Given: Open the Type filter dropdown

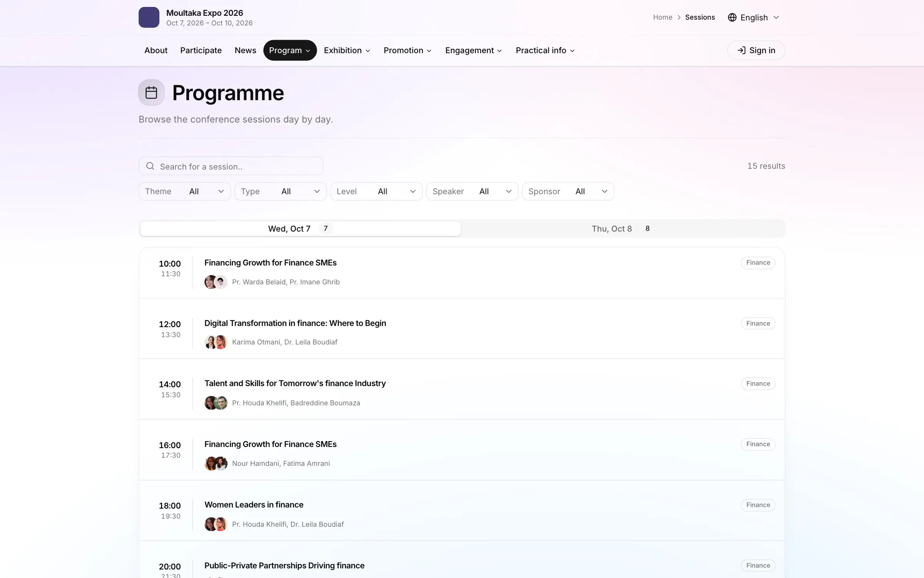Looking at the screenshot, I should pos(281,191).
